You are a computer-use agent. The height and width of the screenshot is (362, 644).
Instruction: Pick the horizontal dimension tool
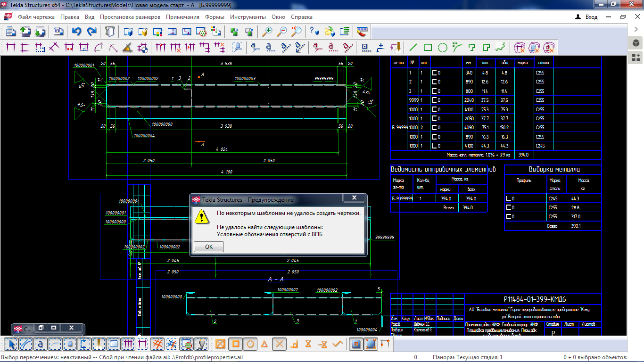pyautogui.click(x=11, y=47)
